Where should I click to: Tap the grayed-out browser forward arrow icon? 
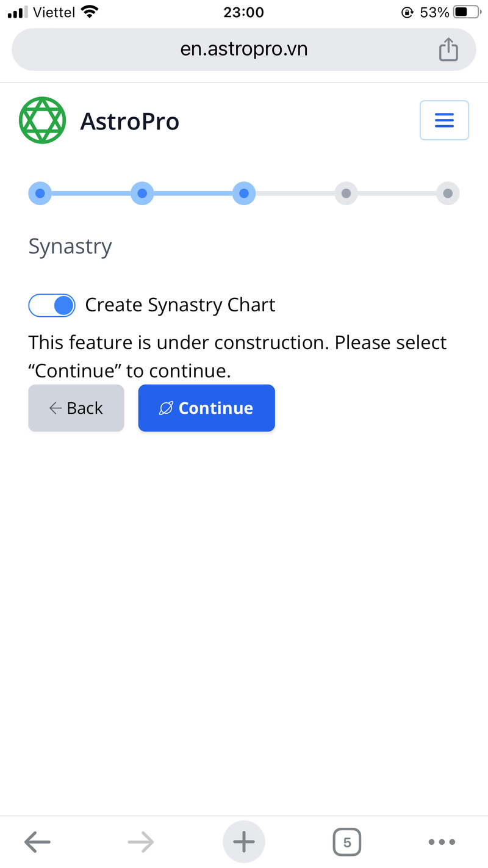pyautogui.click(x=140, y=841)
